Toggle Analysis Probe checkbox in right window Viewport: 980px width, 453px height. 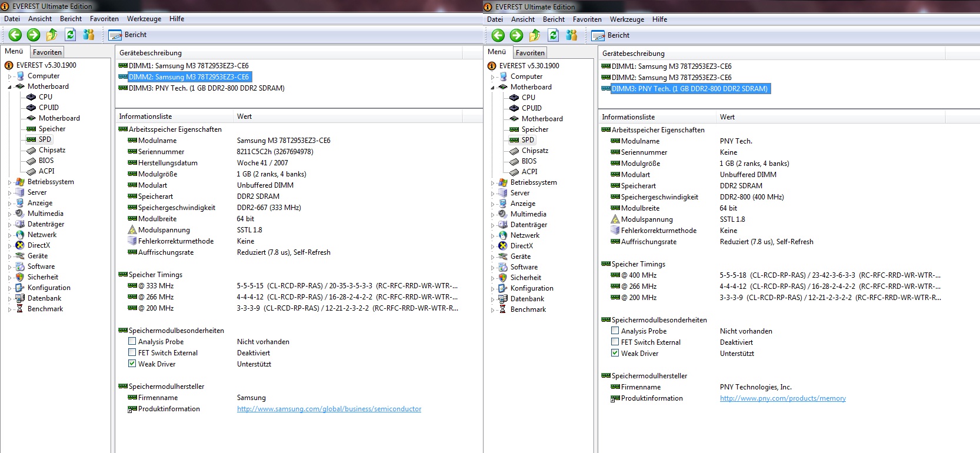[x=615, y=331]
